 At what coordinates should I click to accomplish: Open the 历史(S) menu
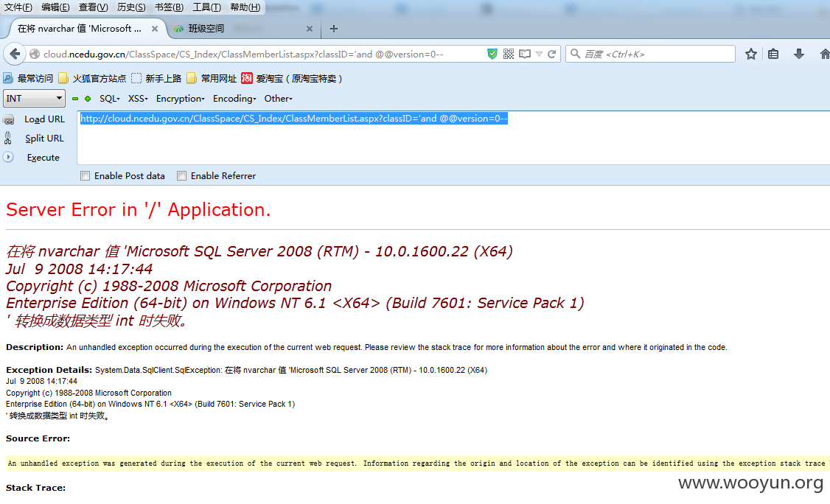coord(131,7)
